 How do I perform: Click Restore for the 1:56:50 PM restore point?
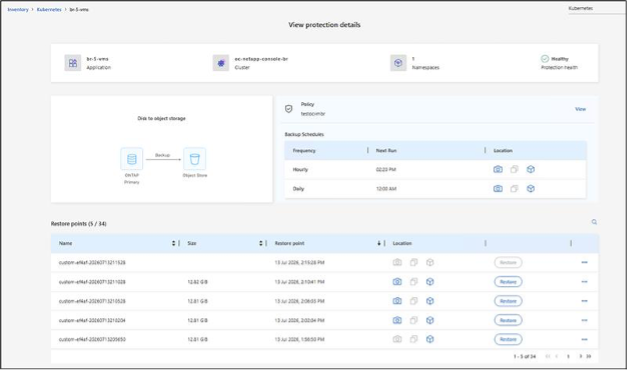point(508,339)
